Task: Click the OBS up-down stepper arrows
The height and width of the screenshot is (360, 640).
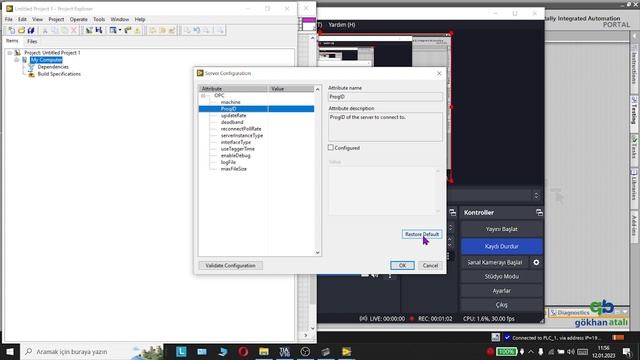Action: tap(536, 196)
